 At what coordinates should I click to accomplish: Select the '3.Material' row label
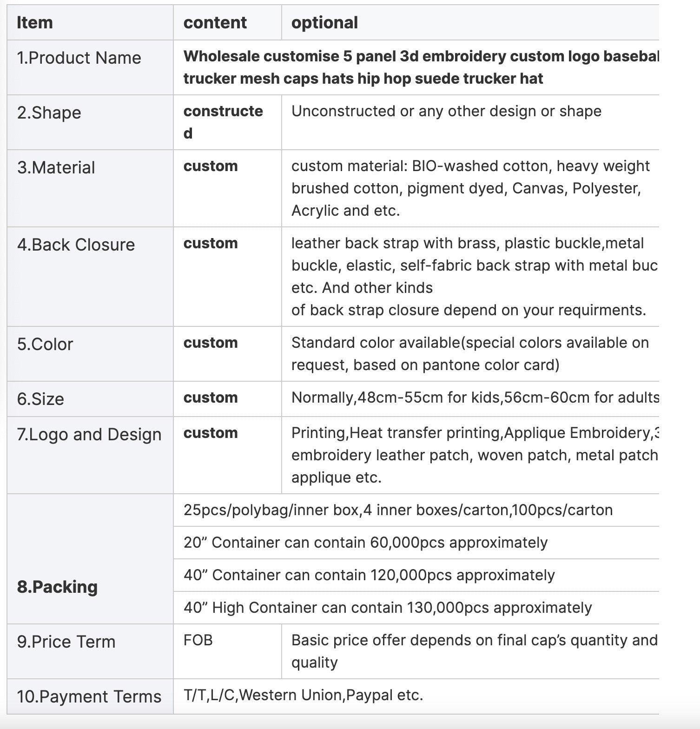coord(56,168)
